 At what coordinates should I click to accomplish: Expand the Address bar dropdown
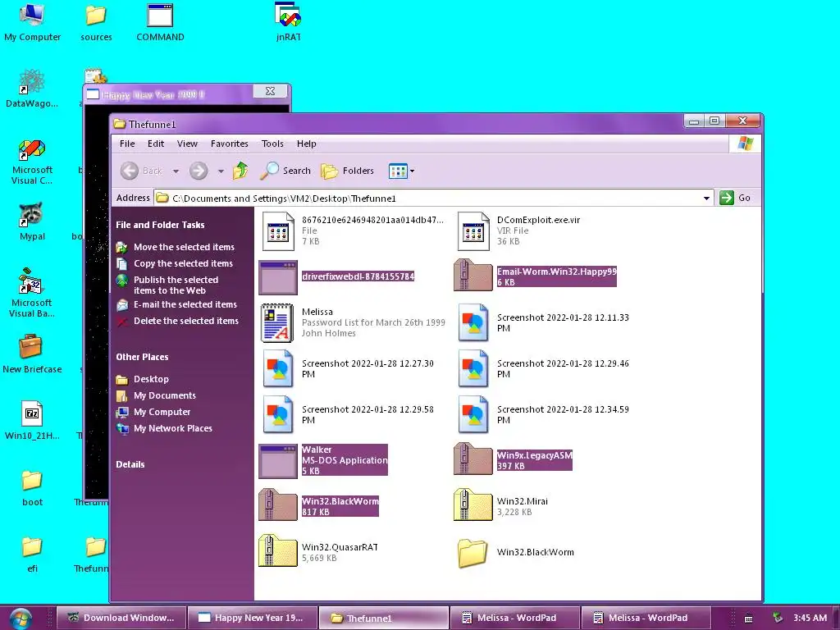click(706, 199)
